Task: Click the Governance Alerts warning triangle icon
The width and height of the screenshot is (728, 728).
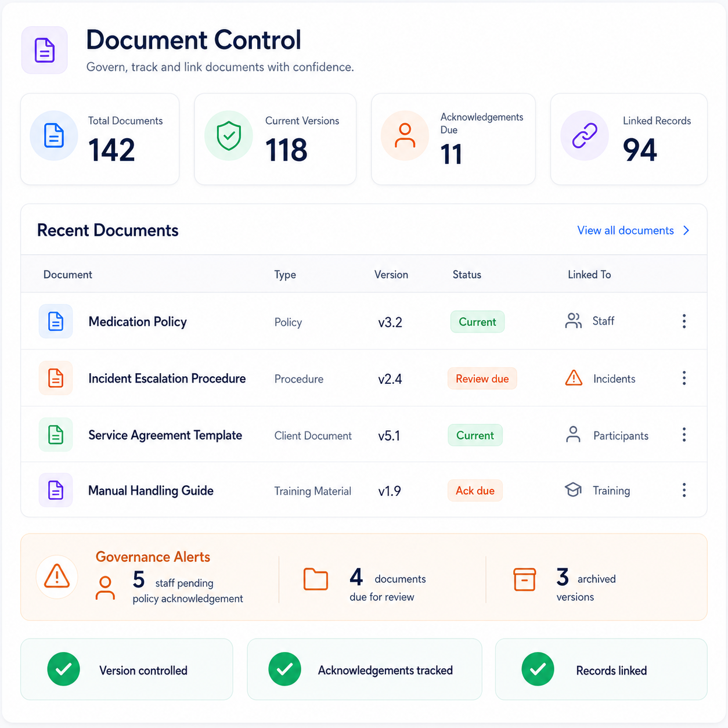Action: coord(57,576)
